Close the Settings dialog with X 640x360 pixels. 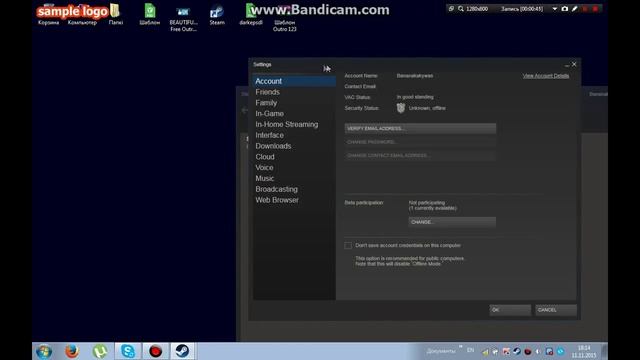click(x=574, y=64)
